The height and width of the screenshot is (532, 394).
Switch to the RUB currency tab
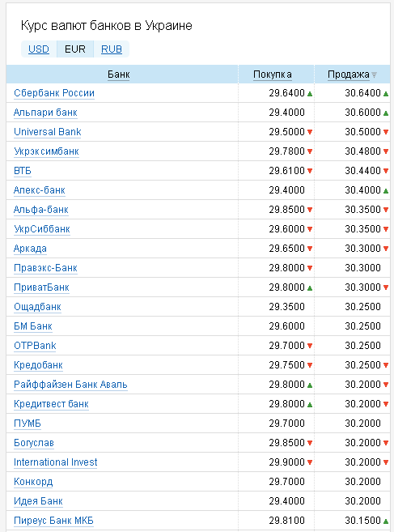(112, 49)
